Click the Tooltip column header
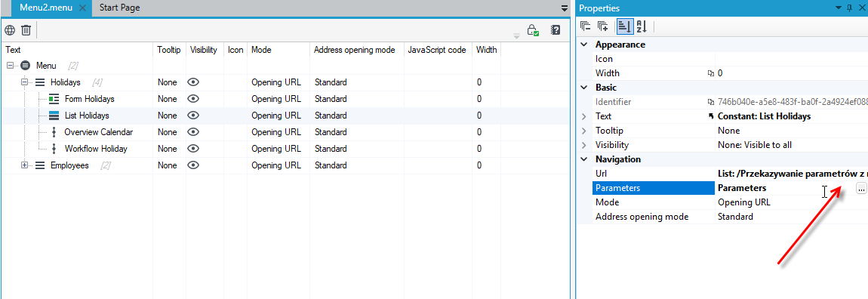 169,50
